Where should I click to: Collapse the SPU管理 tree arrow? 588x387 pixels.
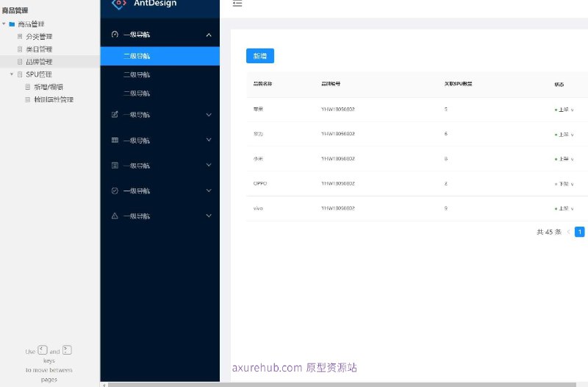click(12, 74)
